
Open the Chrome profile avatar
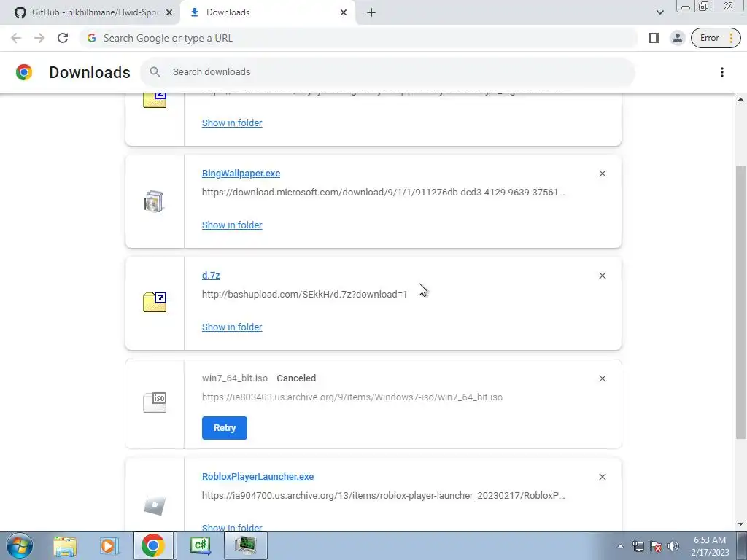[677, 38]
